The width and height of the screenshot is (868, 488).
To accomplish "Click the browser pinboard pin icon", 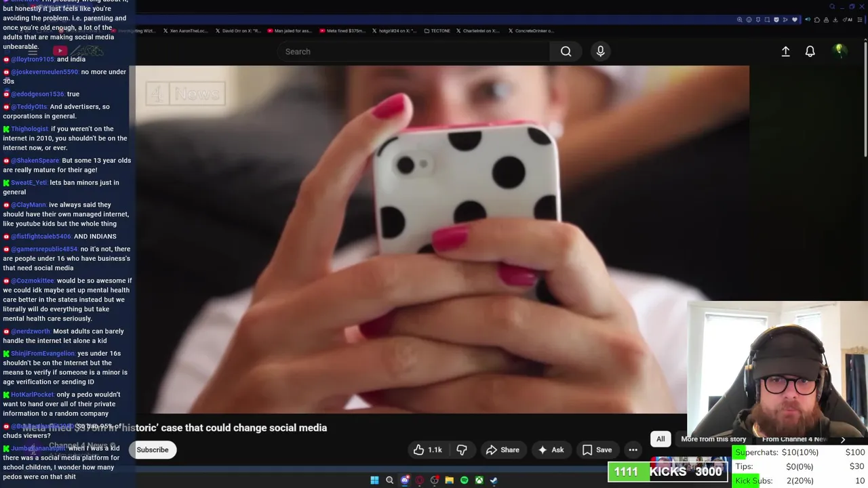I will point(758,20).
